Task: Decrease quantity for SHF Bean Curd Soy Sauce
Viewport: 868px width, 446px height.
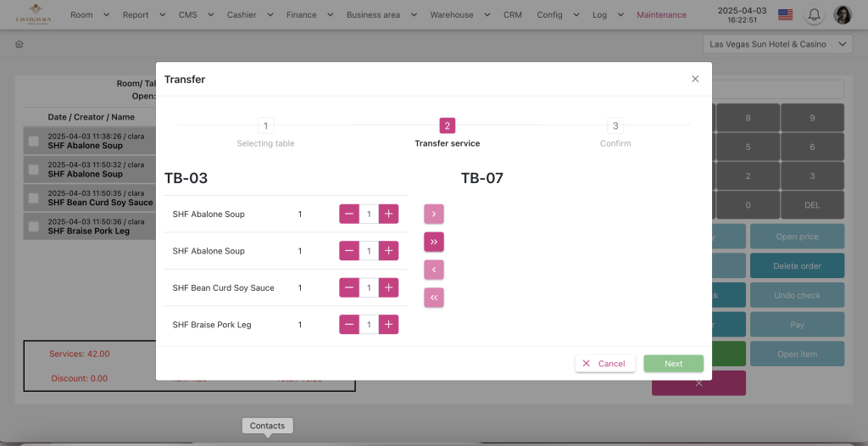Action: coord(349,288)
